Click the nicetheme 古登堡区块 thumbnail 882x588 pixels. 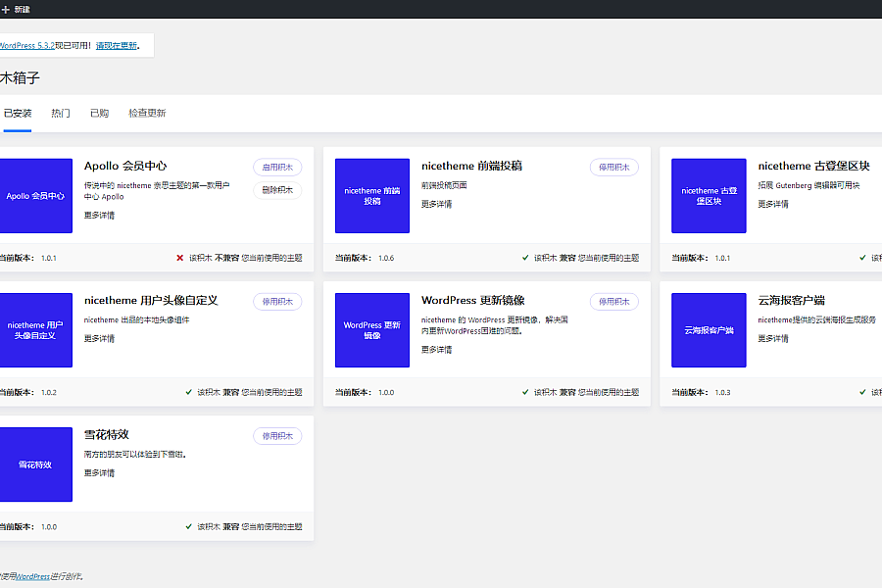709,196
